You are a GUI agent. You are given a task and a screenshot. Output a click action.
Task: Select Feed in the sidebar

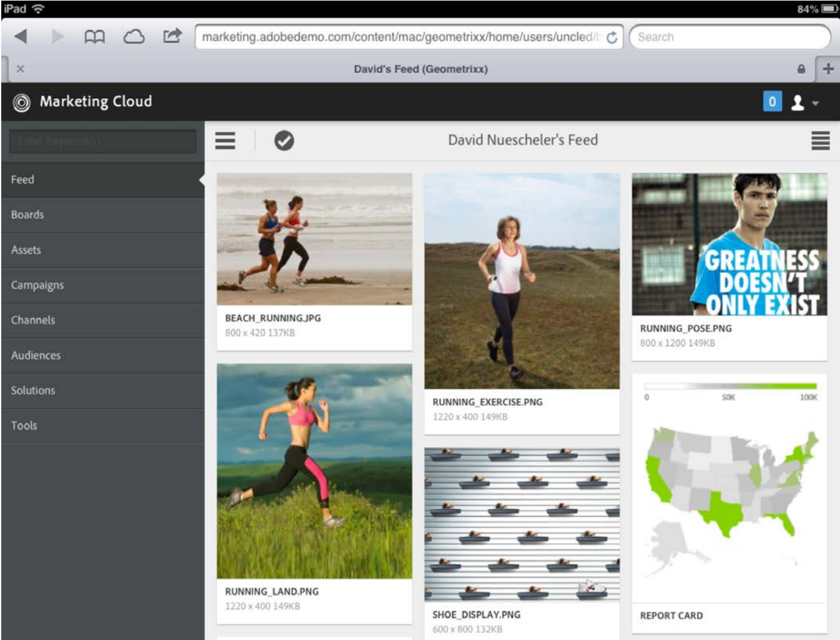pos(103,180)
